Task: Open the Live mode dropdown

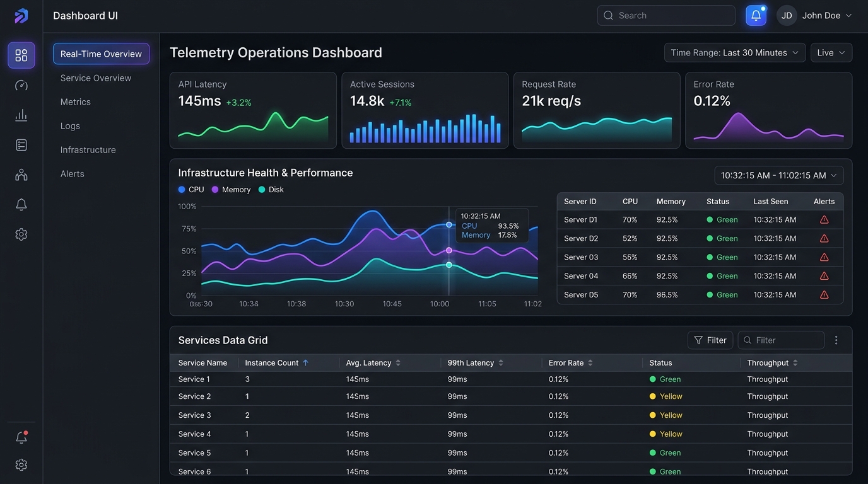Action: click(x=831, y=53)
